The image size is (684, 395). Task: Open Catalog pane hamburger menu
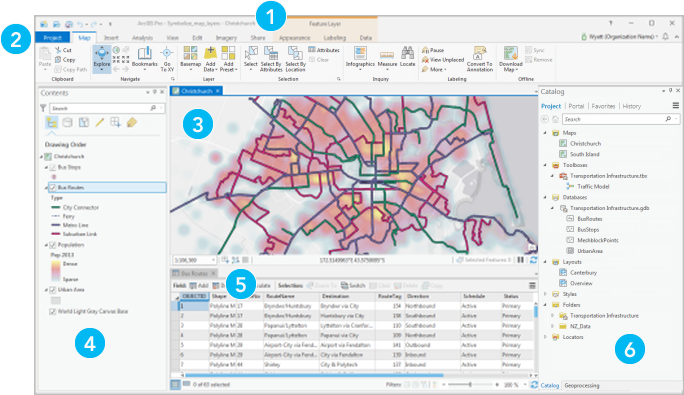(676, 106)
